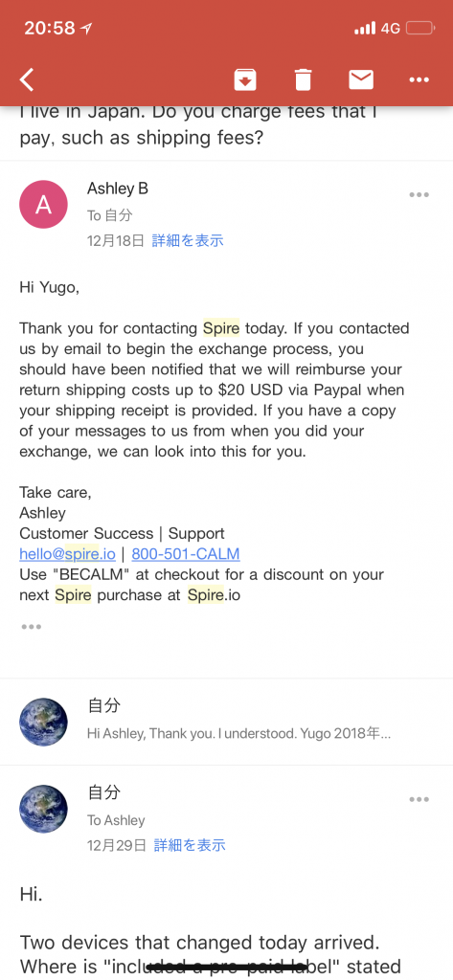The height and width of the screenshot is (980, 453).
Task: Call the 800-501-CALM phone link
Action: (186, 554)
